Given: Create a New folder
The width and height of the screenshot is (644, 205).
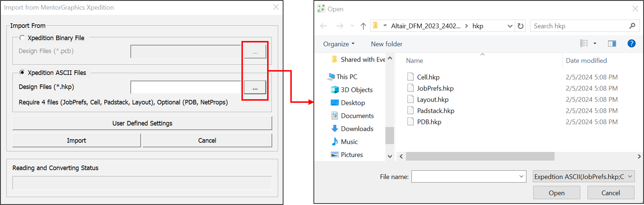Looking at the screenshot, I should [387, 44].
